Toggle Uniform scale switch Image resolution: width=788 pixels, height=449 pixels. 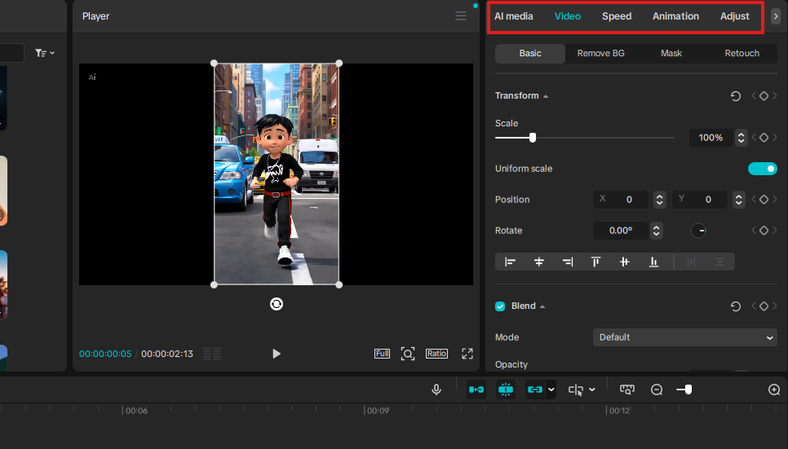click(x=762, y=168)
